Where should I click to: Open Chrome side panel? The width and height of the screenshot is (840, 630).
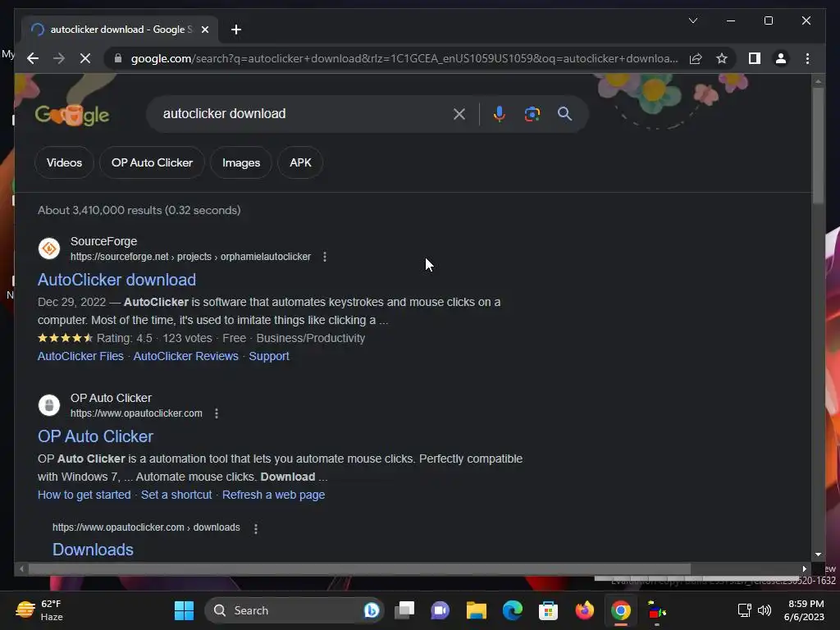pos(755,58)
